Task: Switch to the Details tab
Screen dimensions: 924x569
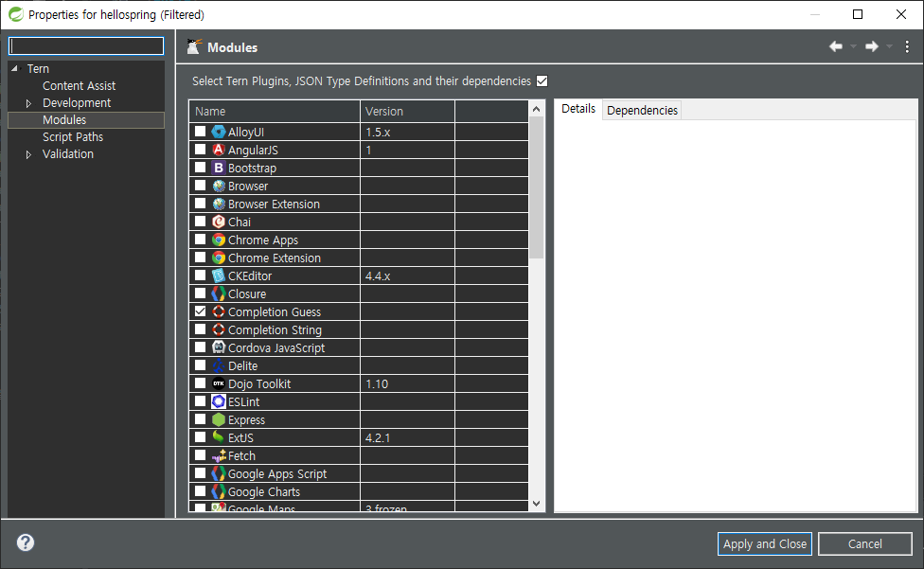Action: [x=578, y=109]
